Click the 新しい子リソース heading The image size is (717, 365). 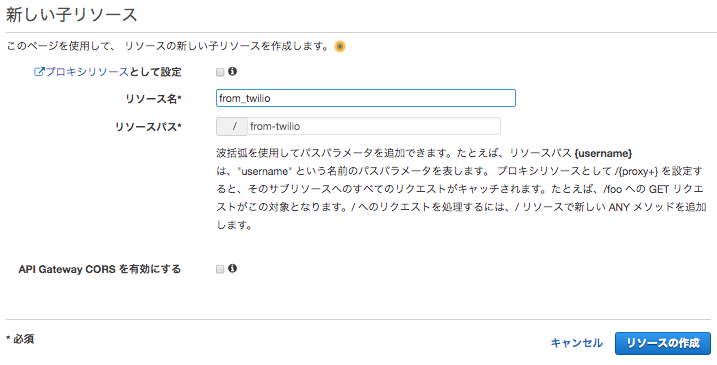(71, 15)
